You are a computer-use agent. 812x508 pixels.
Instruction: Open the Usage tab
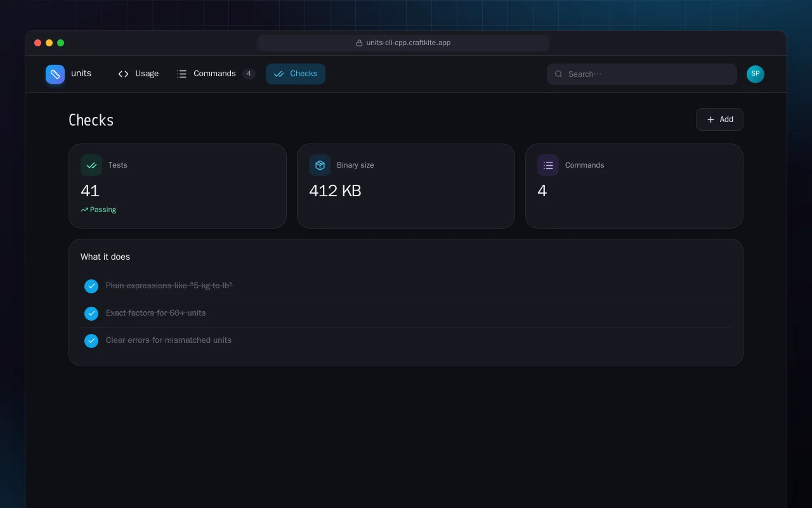[x=138, y=74]
